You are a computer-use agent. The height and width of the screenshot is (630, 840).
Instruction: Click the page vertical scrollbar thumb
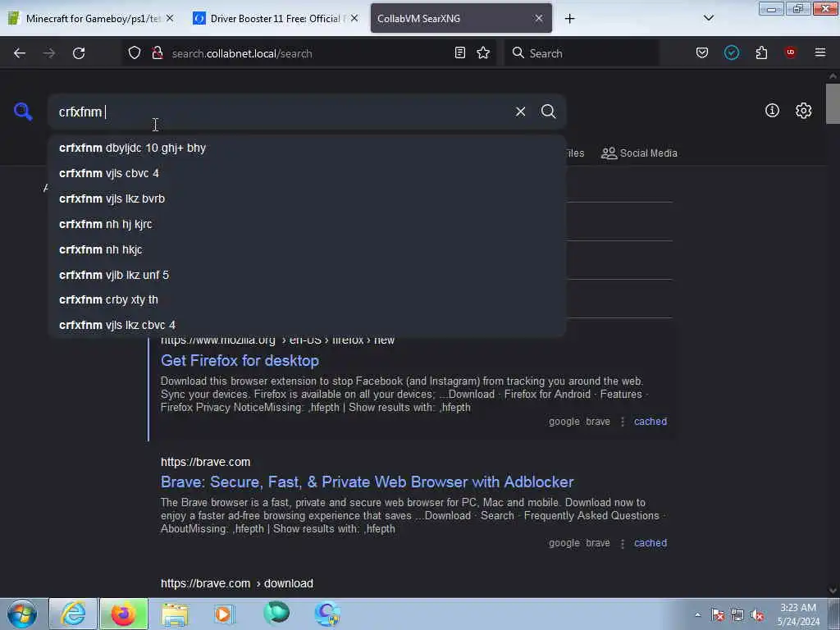coord(833,103)
